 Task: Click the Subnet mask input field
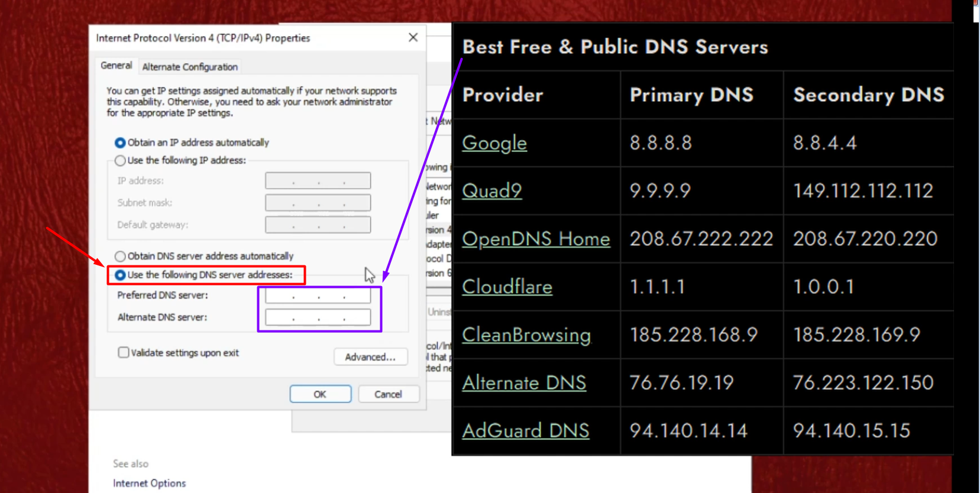(x=318, y=203)
